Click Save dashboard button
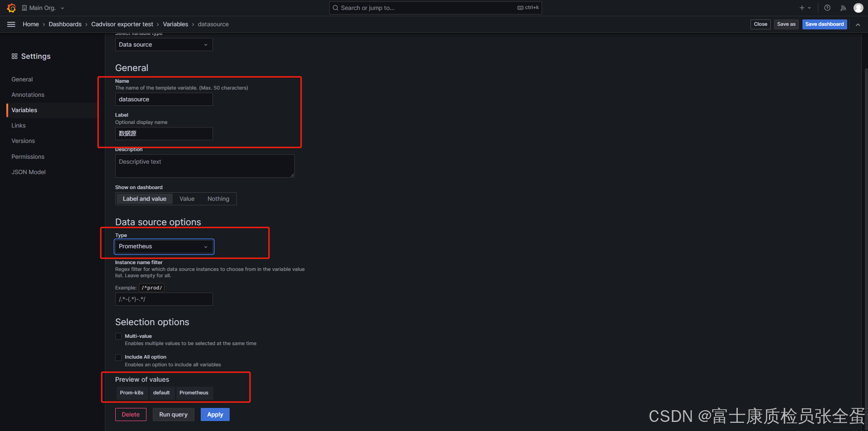 click(x=825, y=24)
